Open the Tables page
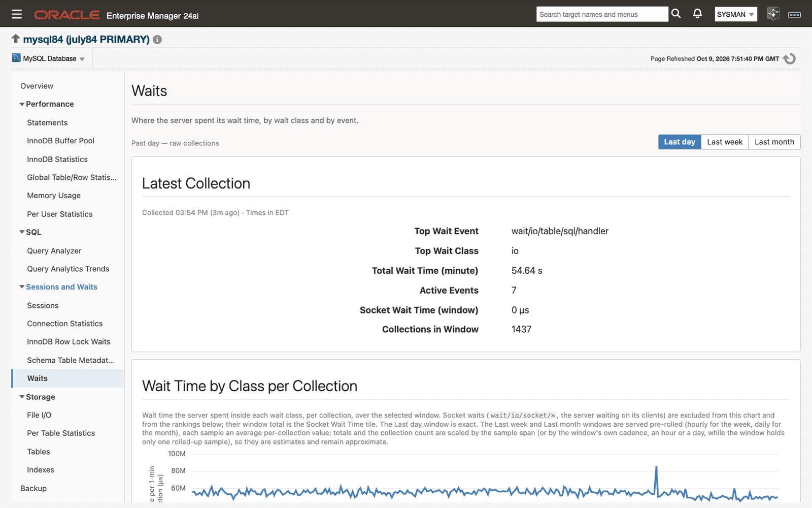Viewport: 812px width, 508px height. (x=39, y=452)
